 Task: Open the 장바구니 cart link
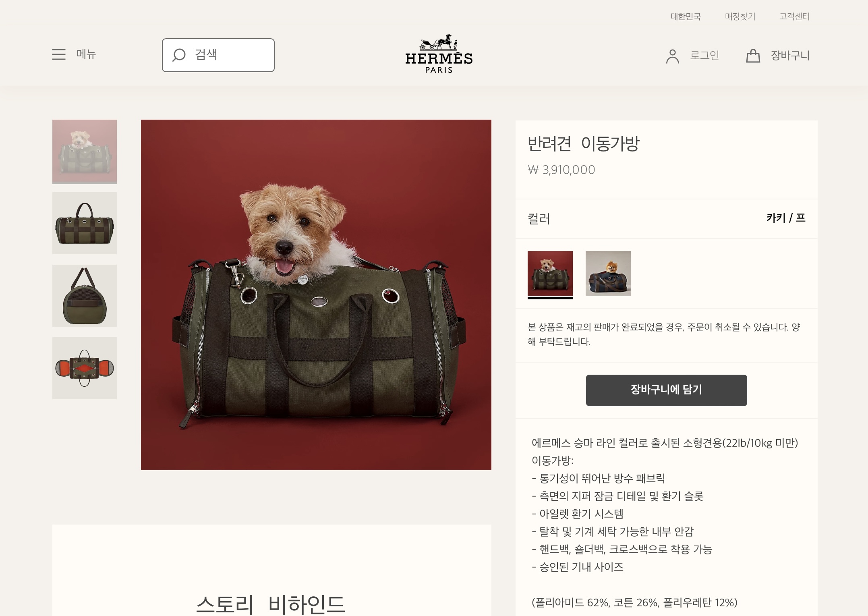(x=790, y=55)
